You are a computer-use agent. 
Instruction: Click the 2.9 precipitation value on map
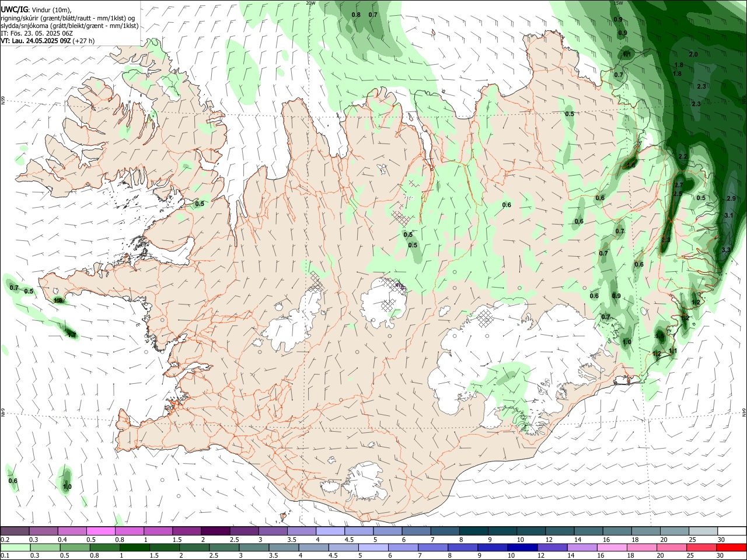(x=731, y=198)
